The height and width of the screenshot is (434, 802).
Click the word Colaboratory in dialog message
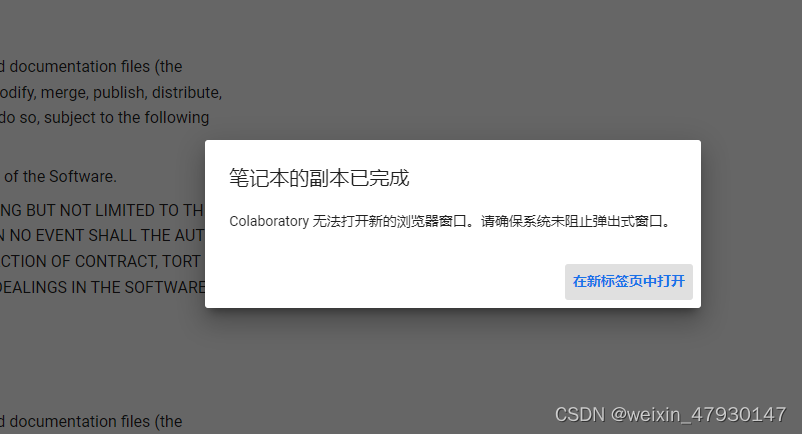pos(269,221)
